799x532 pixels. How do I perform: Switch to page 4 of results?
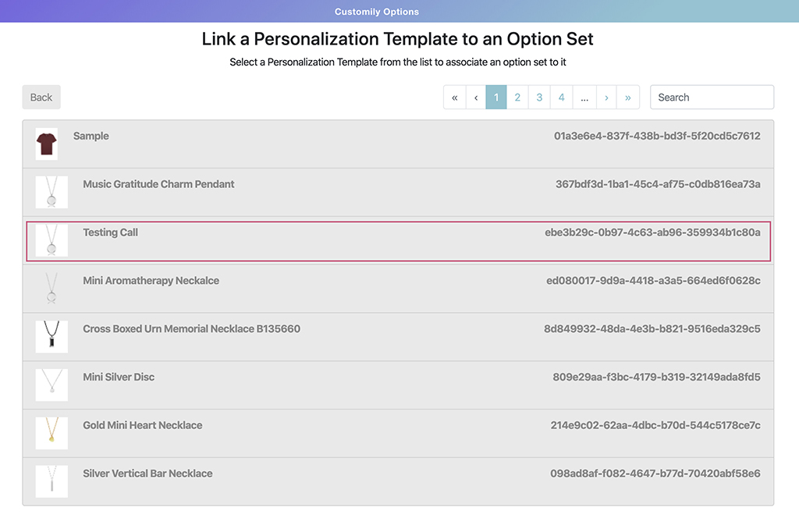coord(561,98)
